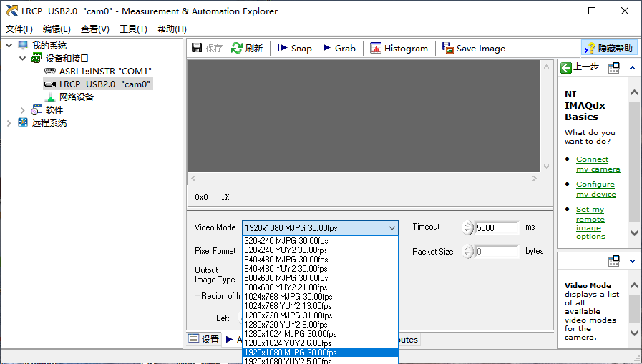
Task: Select 640x480 MJPG 30.00fps video mode
Action: tap(320, 260)
